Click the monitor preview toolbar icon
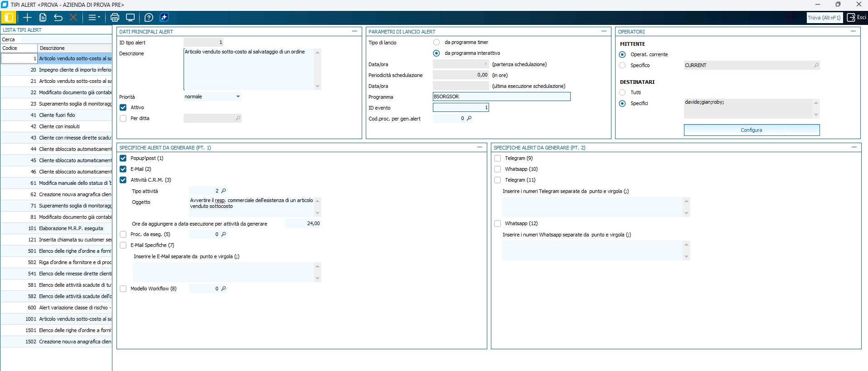 [130, 18]
